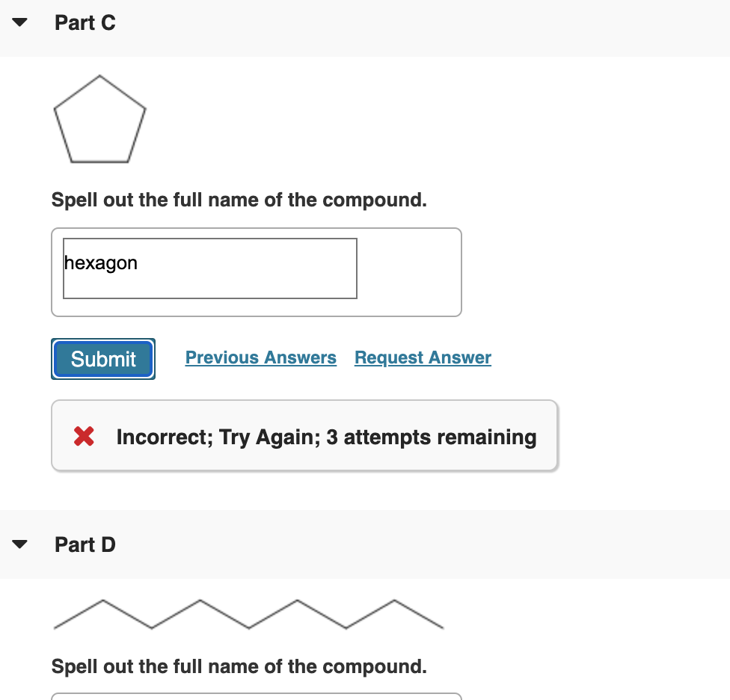The width and height of the screenshot is (730, 700).
Task: Select the pentagon structure image
Action: click(x=99, y=119)
